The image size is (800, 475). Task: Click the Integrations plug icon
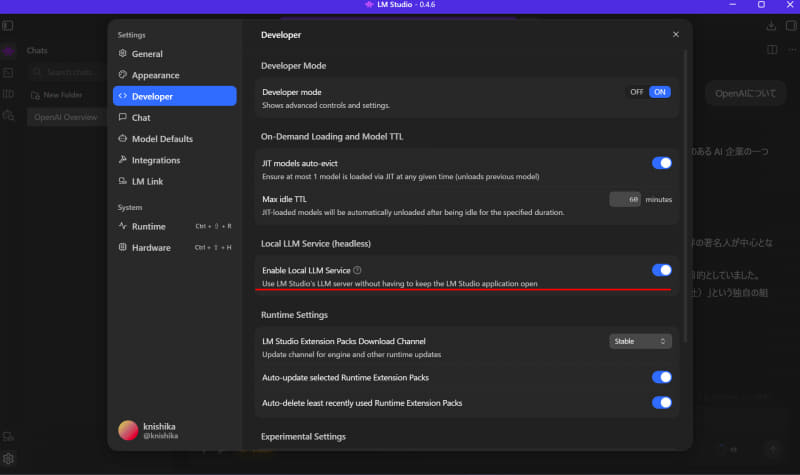click(x=122, y=160)
